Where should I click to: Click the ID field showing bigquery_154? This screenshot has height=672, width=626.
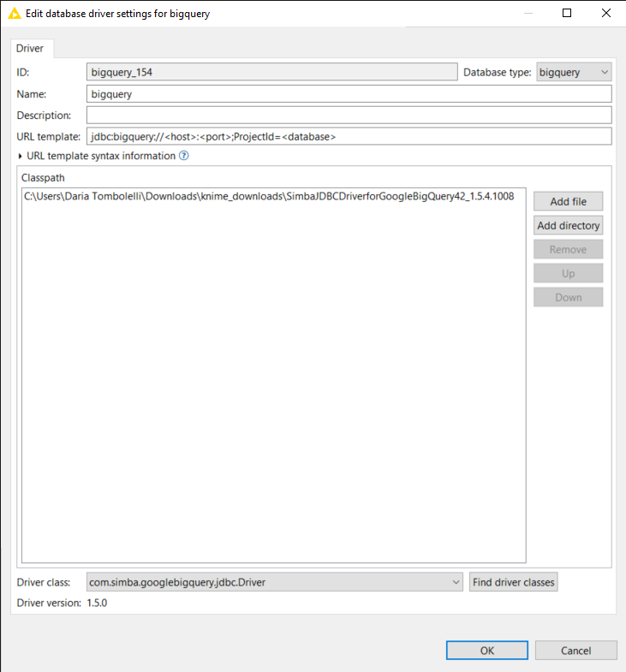tap(271, 73)
